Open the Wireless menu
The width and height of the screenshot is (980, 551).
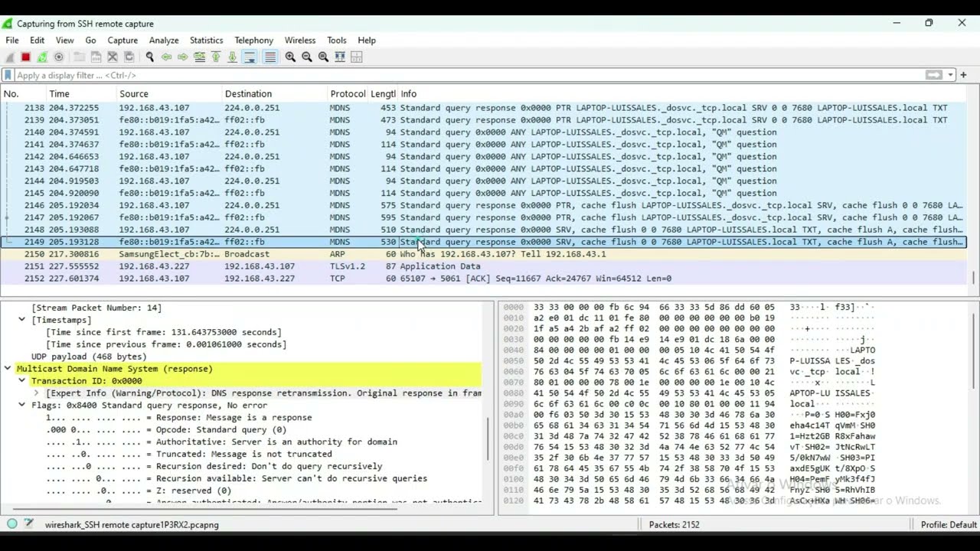pyautogui.click(x=299, y=40)
